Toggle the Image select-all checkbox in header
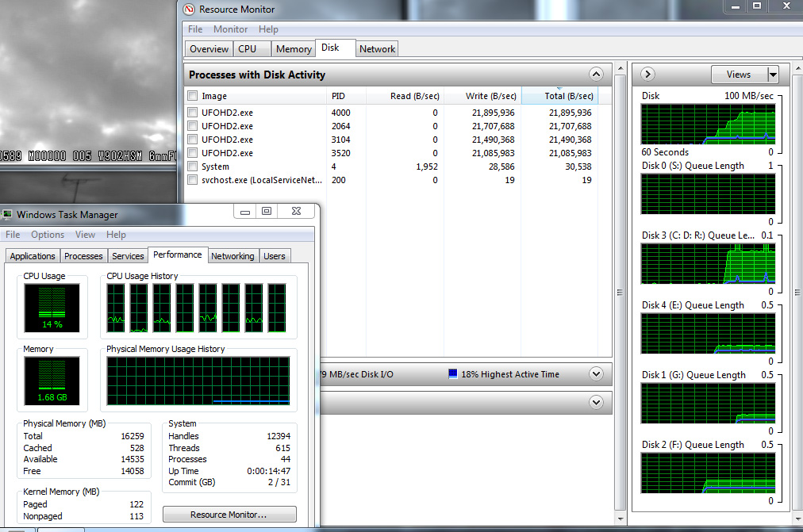The width and height of the screenshot is (803, 532). coord(192,96)
